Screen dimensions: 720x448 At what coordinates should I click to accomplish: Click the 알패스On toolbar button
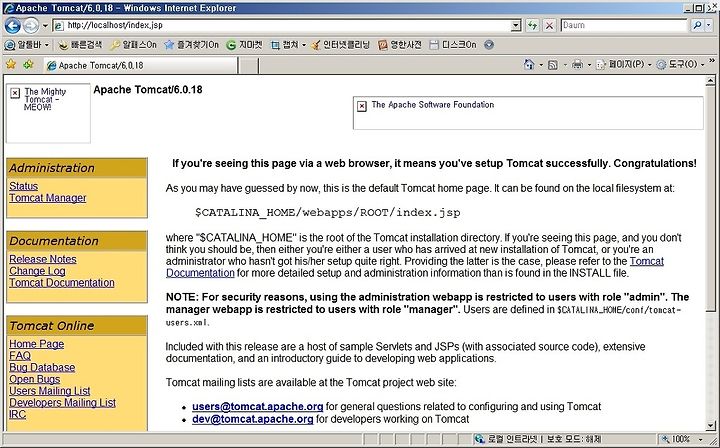(134, 45)
